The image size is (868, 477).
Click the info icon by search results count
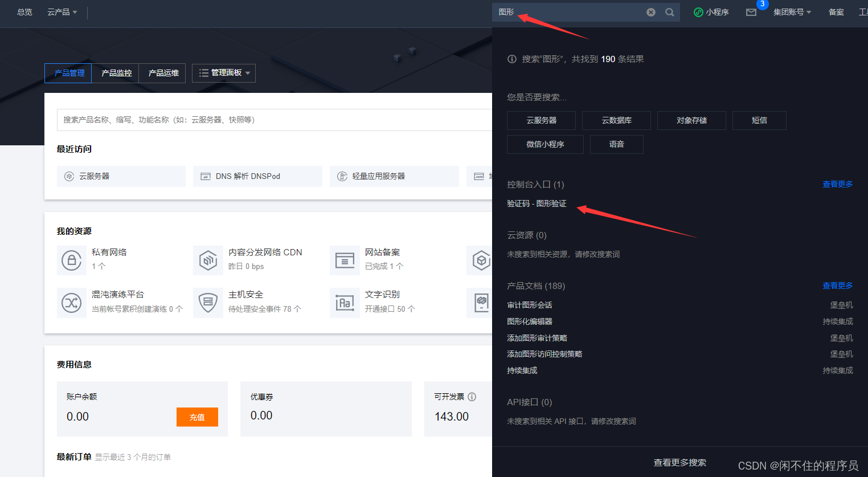512,59
